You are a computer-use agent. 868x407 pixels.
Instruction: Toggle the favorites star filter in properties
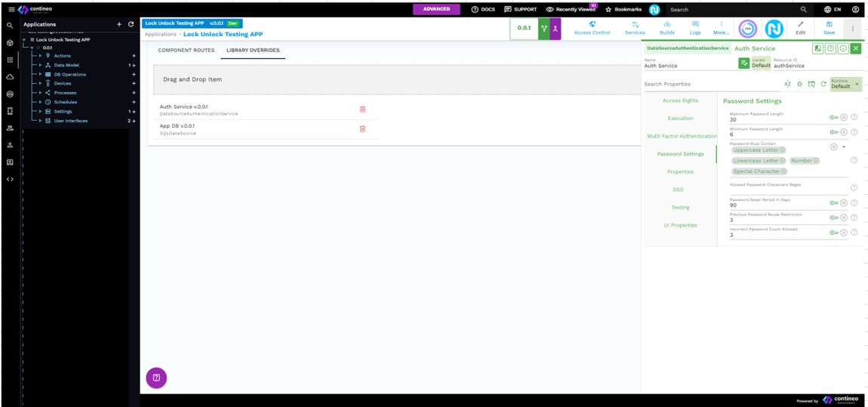[799, 84]
